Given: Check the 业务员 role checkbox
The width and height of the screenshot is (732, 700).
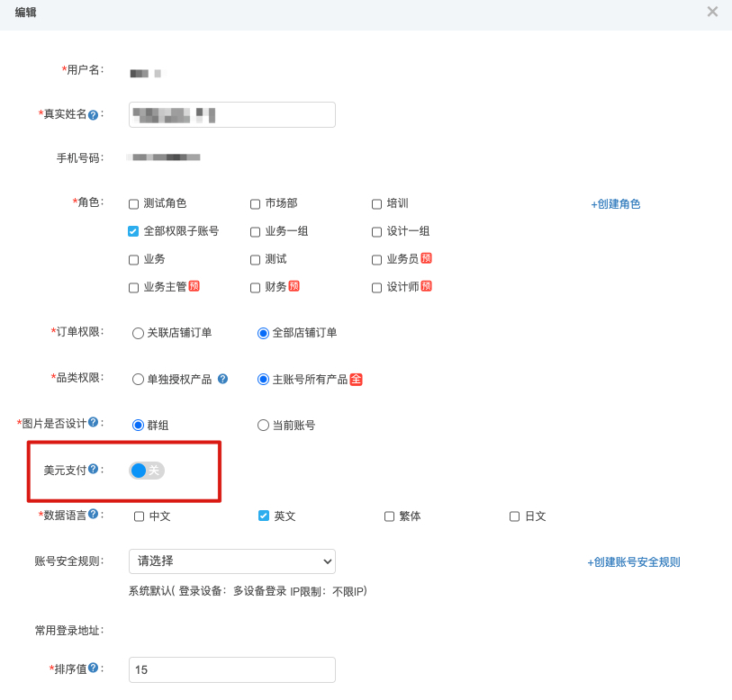Looking at the screenshot, I should click(376, 260).
